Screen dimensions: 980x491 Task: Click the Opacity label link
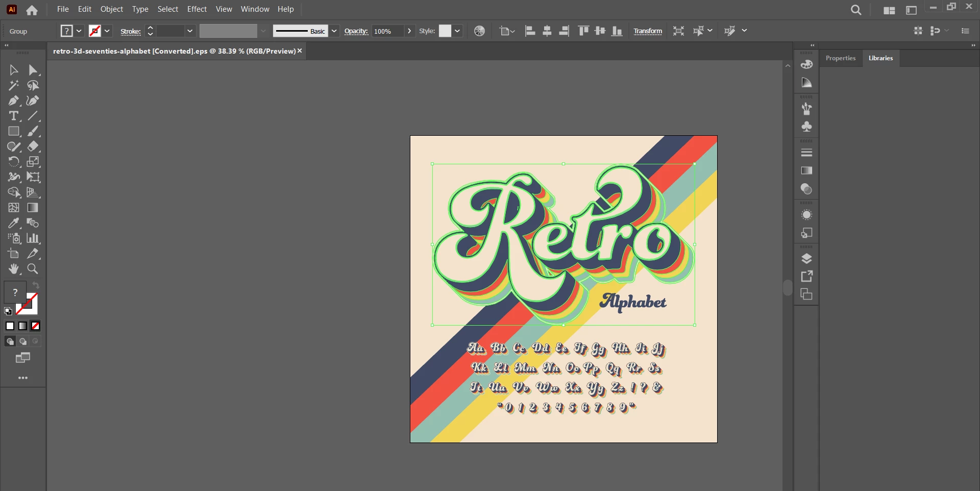(x=356, y=31)
